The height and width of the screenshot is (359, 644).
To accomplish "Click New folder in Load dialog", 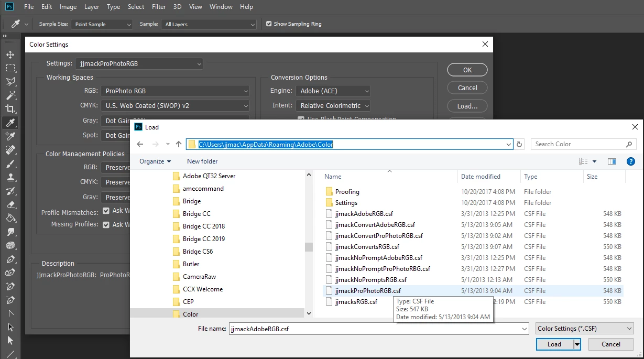I will tap(202, 161).
